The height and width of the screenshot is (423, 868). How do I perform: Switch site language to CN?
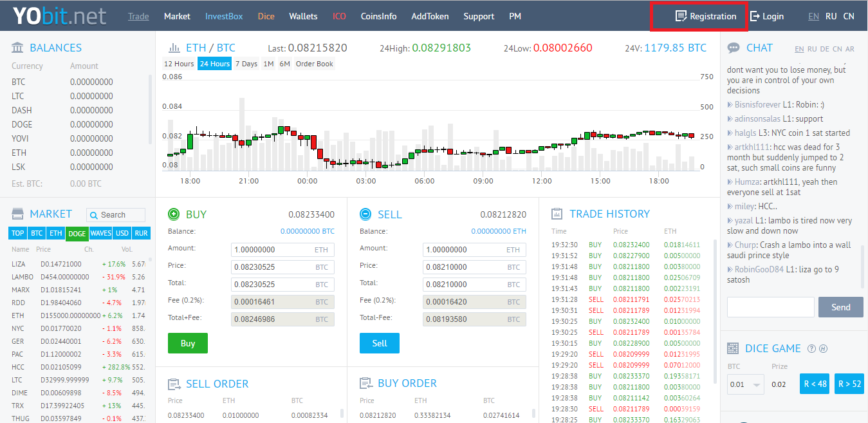click(849, 16)
